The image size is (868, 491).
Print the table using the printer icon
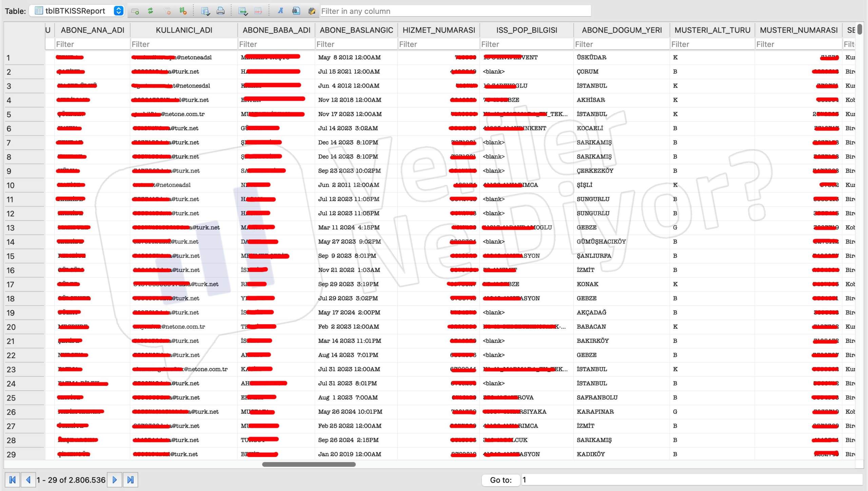(x=220, y=11)
